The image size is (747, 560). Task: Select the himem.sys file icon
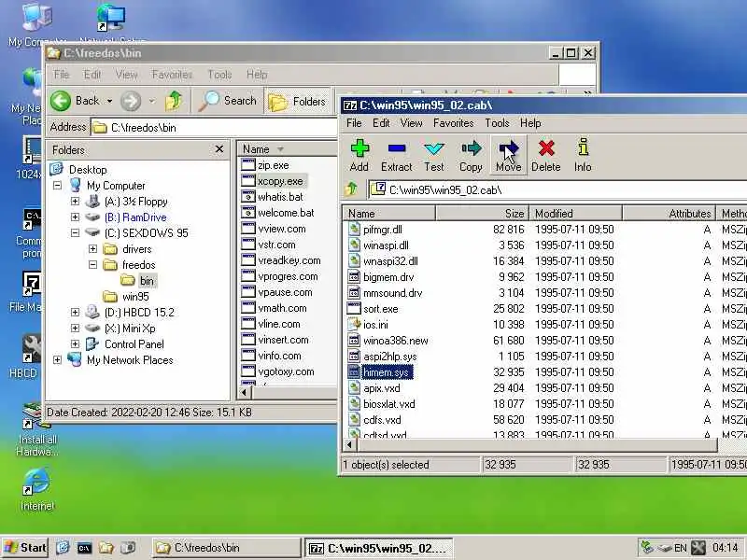[354, 371]
